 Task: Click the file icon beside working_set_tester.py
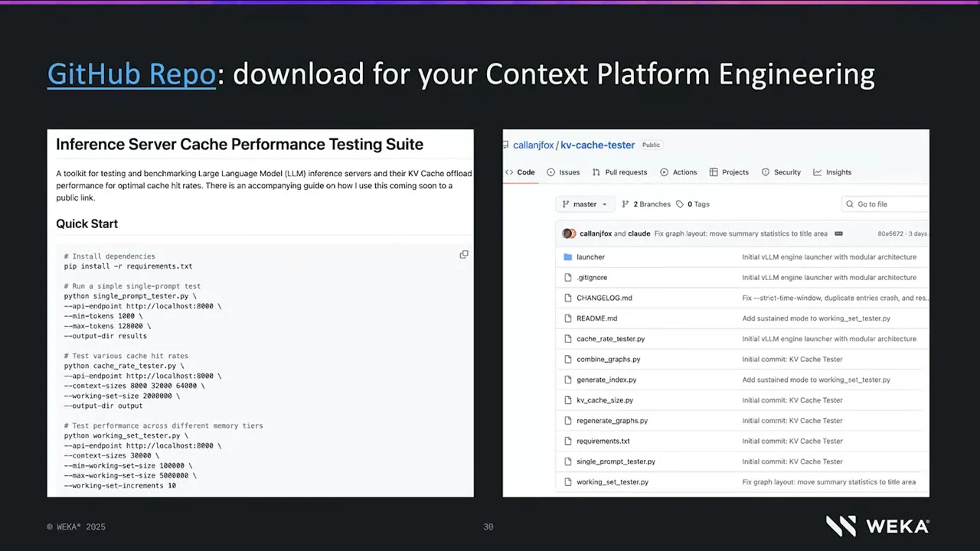pos(568,482)
